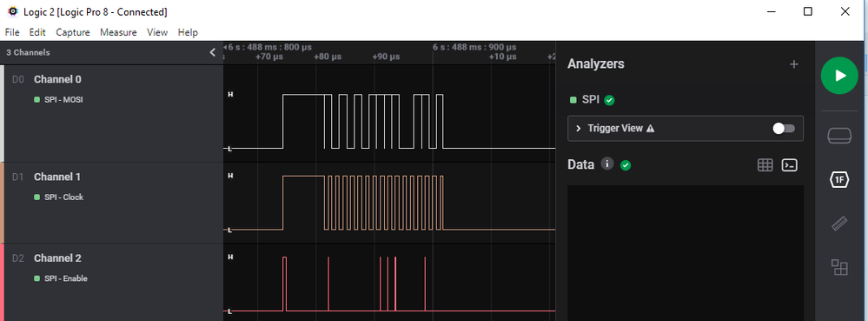Open the Measure menu
The height and width of the screenshot is (321, 868).
[x=118, y=32]
